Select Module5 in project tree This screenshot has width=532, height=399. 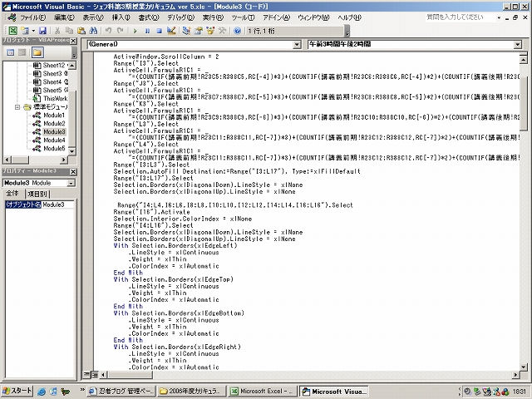pyautogui.click(x=54, y=148)
